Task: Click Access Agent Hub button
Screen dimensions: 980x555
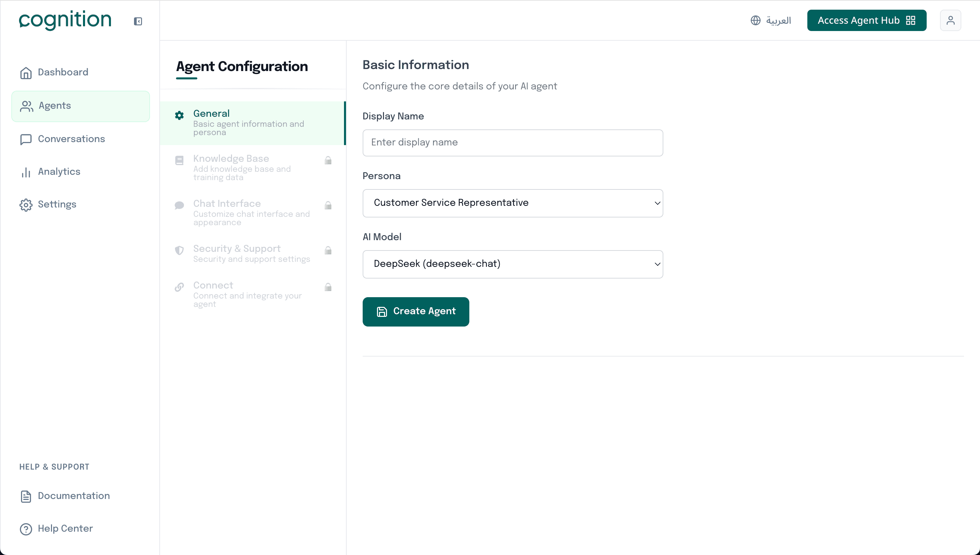Action: click(x=866, y=20)
